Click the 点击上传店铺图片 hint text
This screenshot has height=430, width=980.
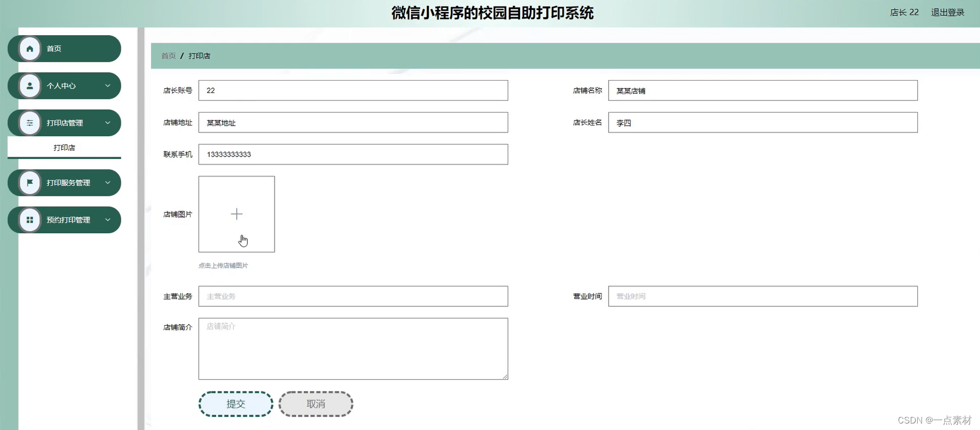click(x=223, y=266)
